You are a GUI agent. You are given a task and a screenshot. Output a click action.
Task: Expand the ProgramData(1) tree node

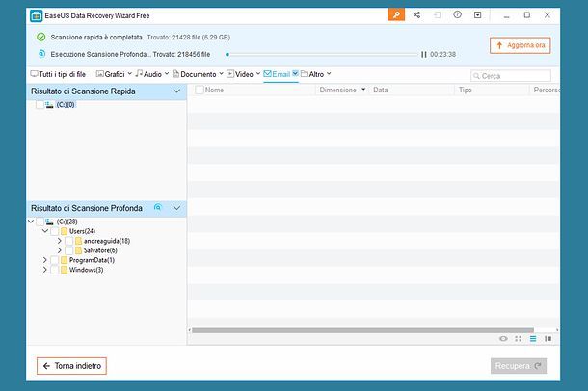click(44, 260)
